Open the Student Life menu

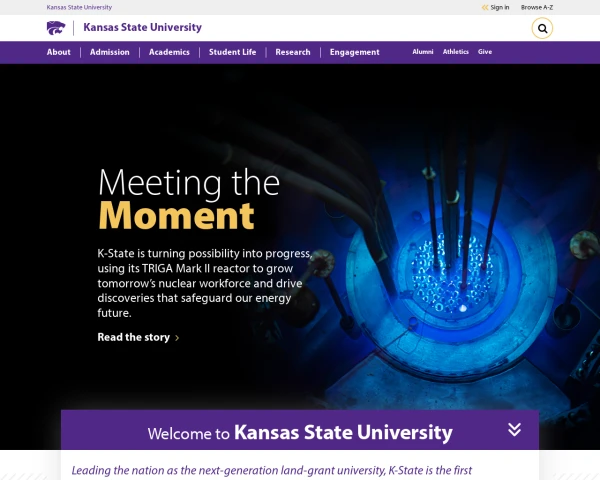click(x=232, y=52)
